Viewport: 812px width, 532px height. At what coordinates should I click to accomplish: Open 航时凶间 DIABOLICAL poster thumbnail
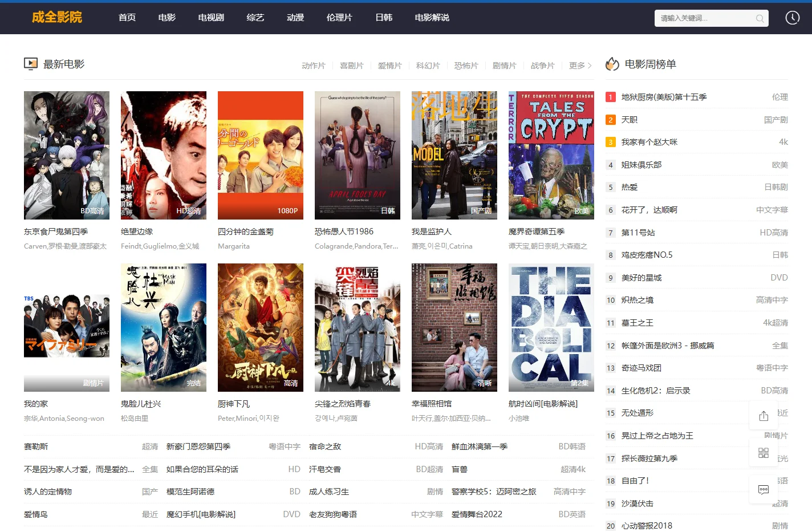click(x=551, y=327)
